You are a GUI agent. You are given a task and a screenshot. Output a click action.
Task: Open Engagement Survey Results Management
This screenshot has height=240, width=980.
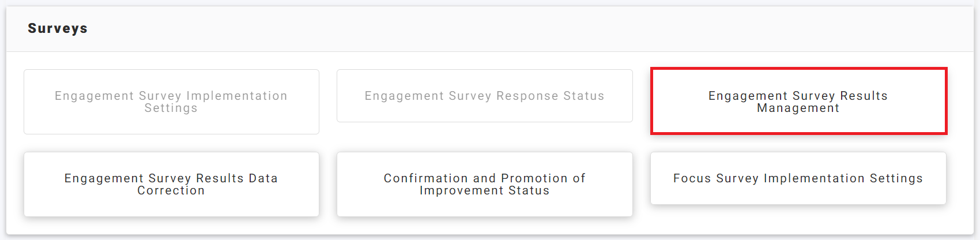pos(798,102)
